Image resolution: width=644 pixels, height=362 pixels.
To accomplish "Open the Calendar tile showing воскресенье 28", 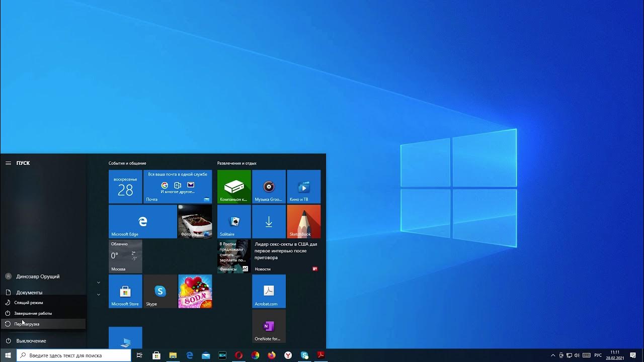I will (125, 187).
